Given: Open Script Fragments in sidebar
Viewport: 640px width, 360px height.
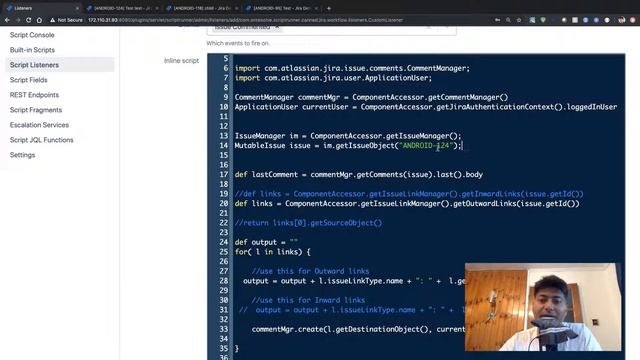Looking at the screenshot, I should (x=36, y=110).
